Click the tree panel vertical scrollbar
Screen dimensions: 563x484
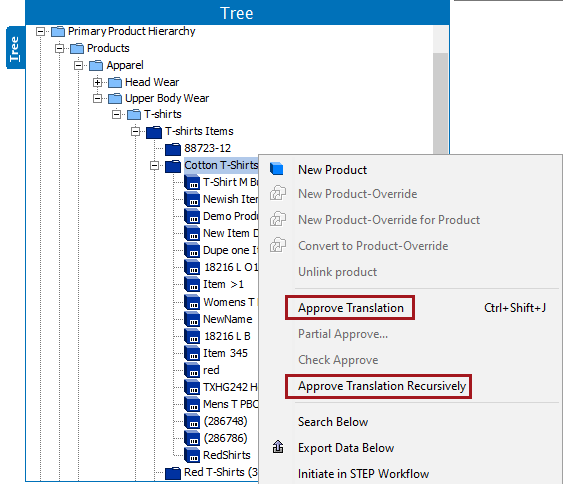[440, 104]
